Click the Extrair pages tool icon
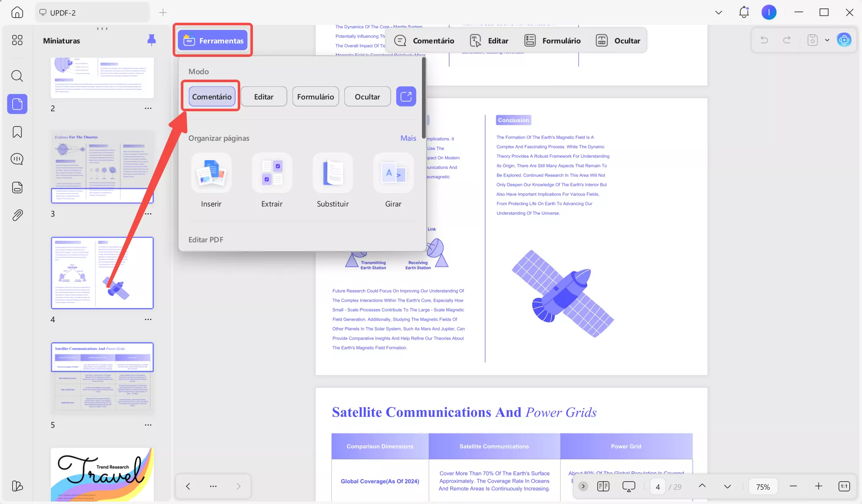The height and width of the screenshot is (504, 862). click(272, 173)
